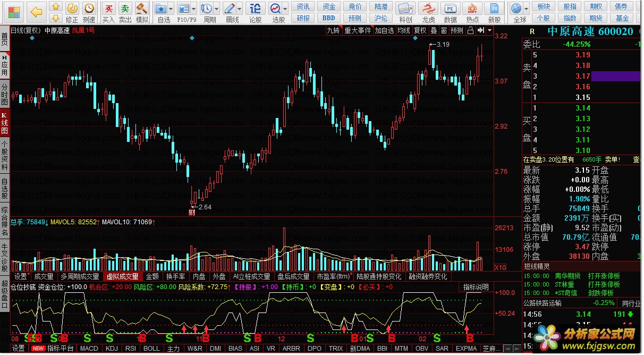Open the 分时图 sidebar tab
The image size is (644, 355).
4,94
